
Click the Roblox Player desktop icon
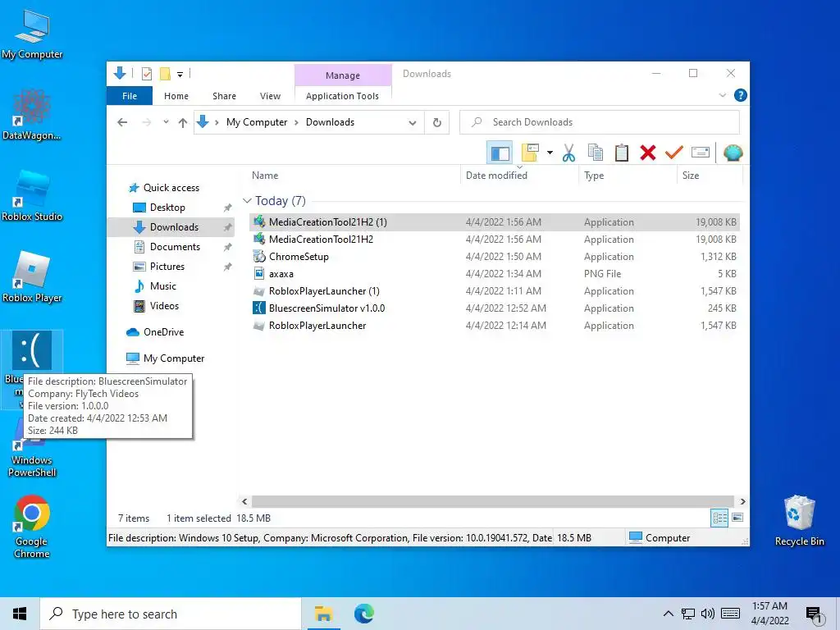pos(32,277)
